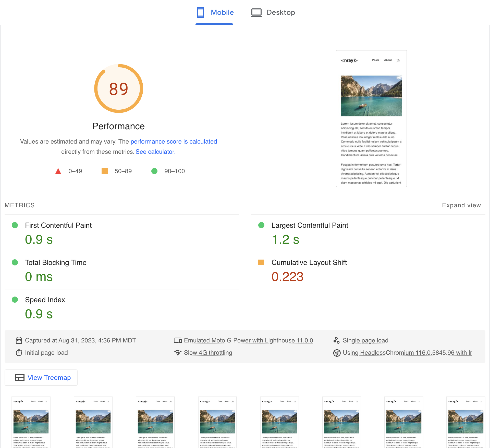490x448 pixels.
Task: Click the mobile phone icon
Action: coord(201,12)
